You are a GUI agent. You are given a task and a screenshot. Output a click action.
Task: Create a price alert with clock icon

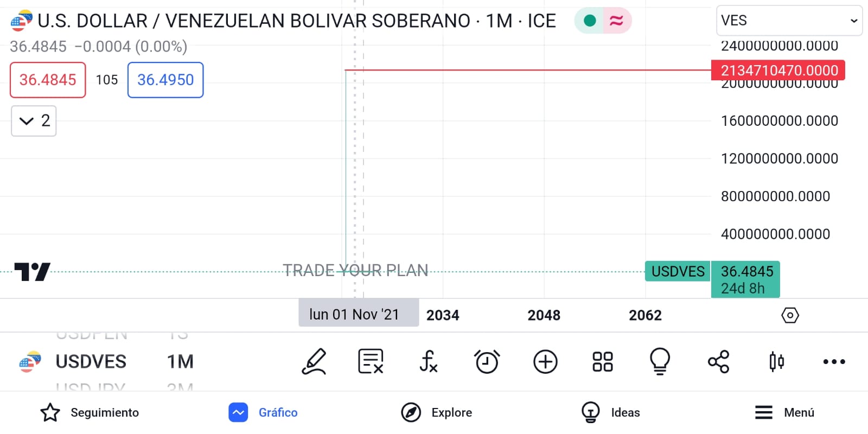coord(487,362)
